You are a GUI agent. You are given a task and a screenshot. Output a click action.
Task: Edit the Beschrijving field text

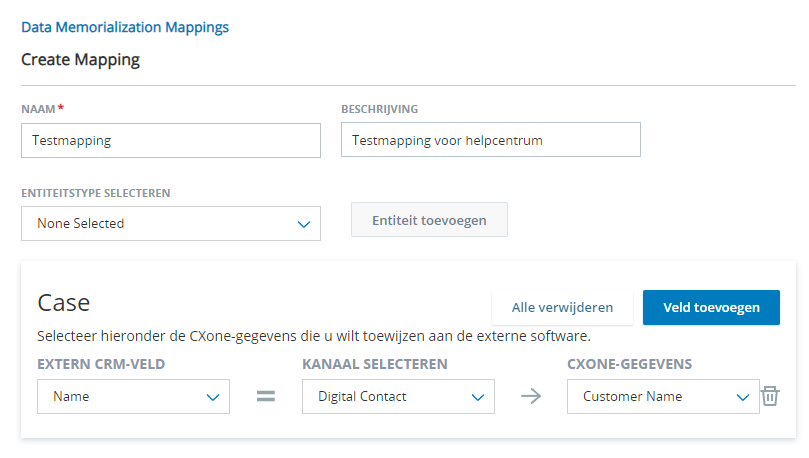point(491,140)
